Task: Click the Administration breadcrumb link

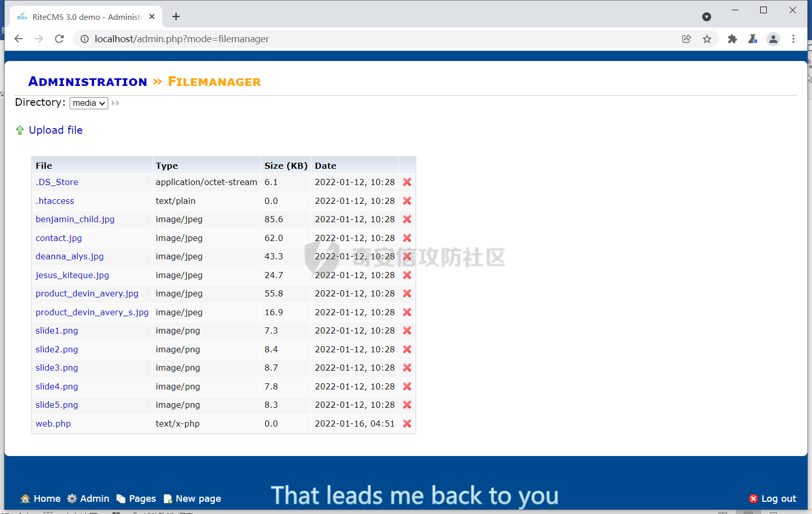Action: tap(87, 82)
